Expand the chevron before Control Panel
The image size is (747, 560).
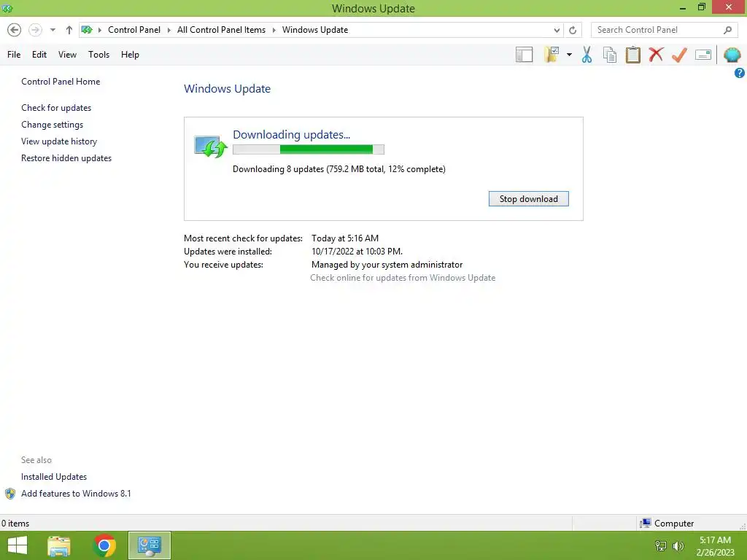coord(99,30)
